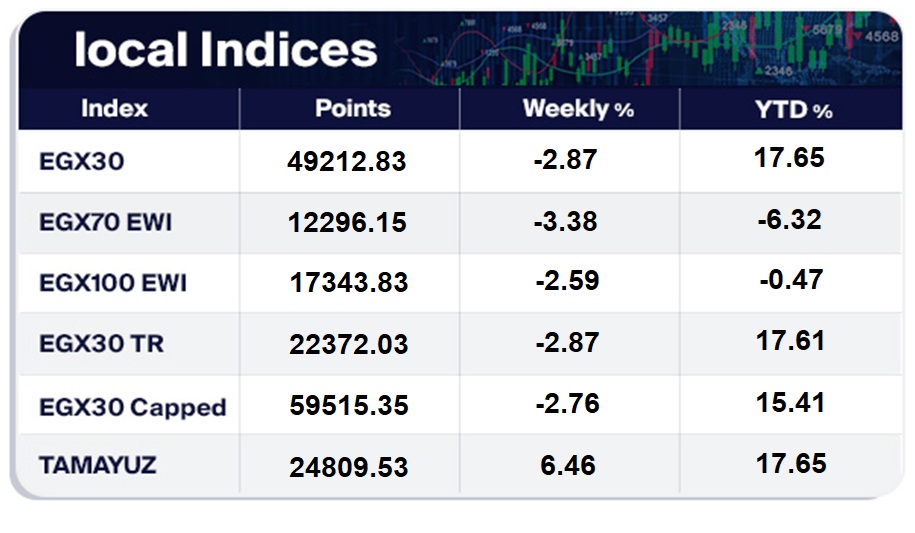The width and height of the screenshot is (915, 533).
Task: Select the EGX30 TR index name
Action: coord(101,344)
